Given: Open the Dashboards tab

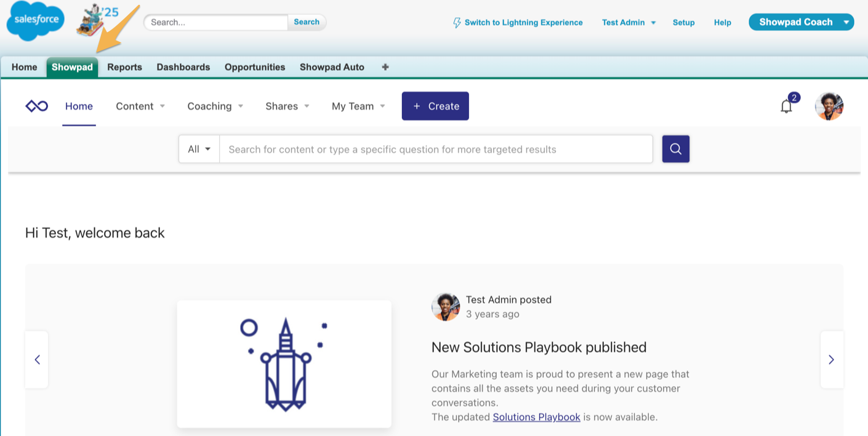Looking at the screenshot, I should 183,67.
